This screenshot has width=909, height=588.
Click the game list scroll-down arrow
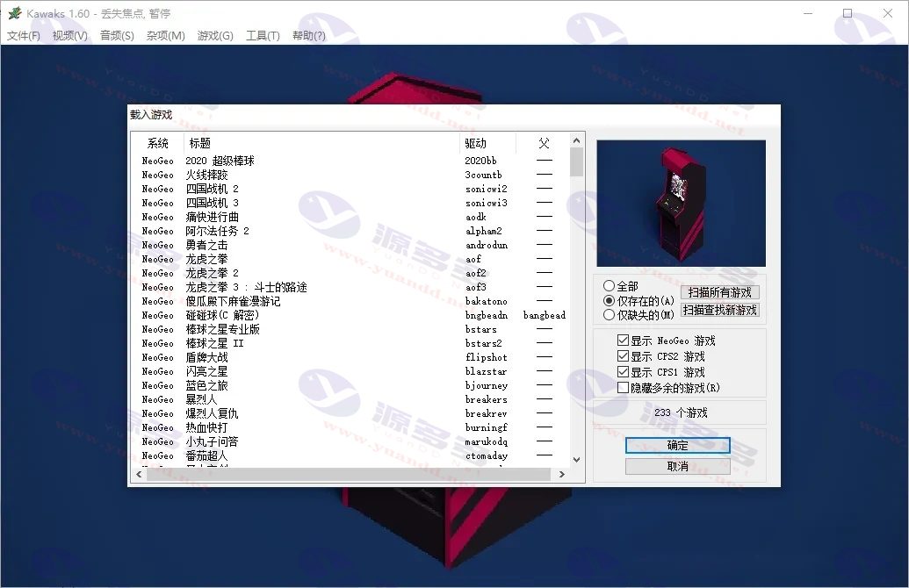coord(576,459)
